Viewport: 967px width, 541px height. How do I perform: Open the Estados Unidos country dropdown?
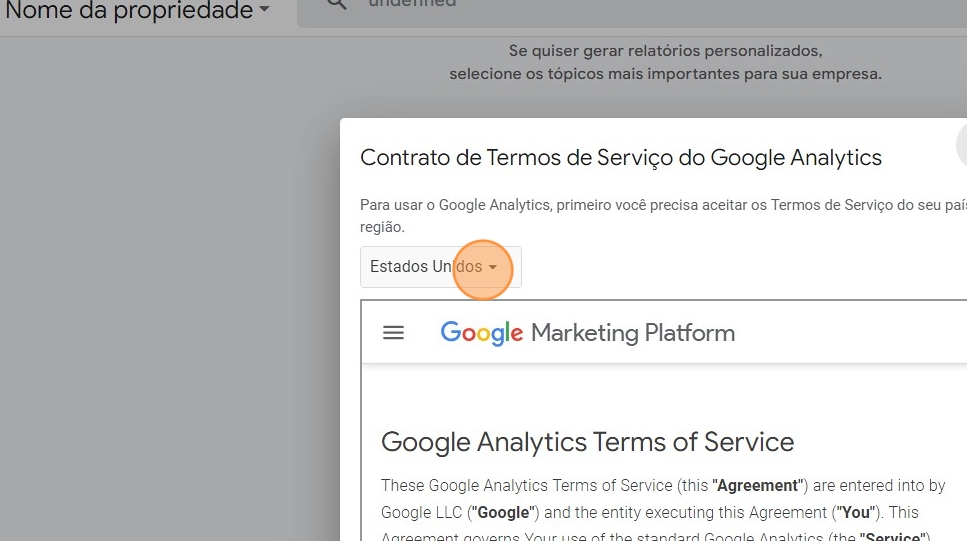click(440, 267)
